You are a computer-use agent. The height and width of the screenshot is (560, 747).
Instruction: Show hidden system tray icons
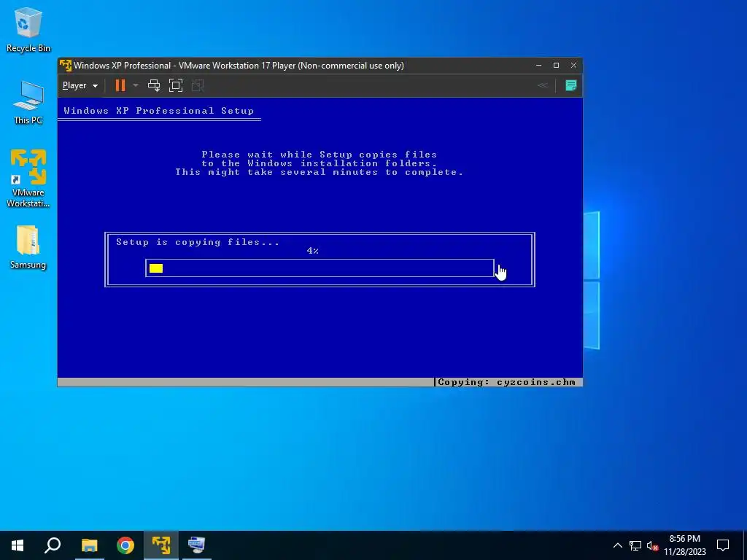617,545
